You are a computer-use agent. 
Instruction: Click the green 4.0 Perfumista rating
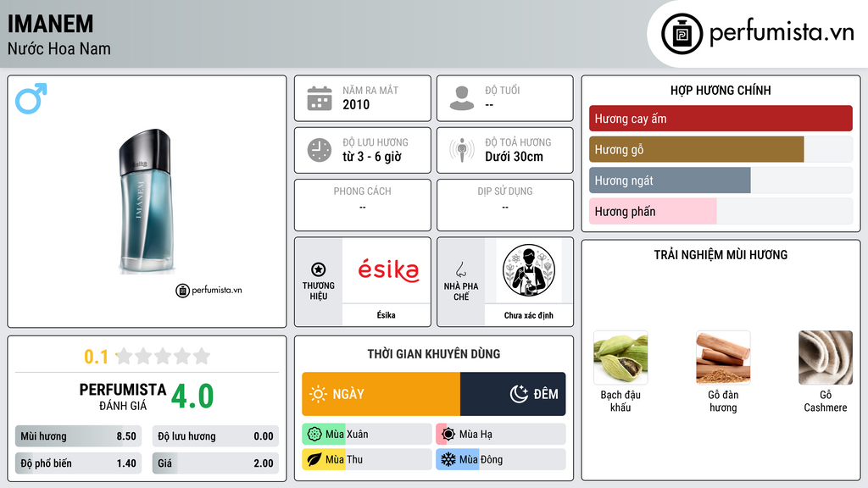click(x=192, y=396)
